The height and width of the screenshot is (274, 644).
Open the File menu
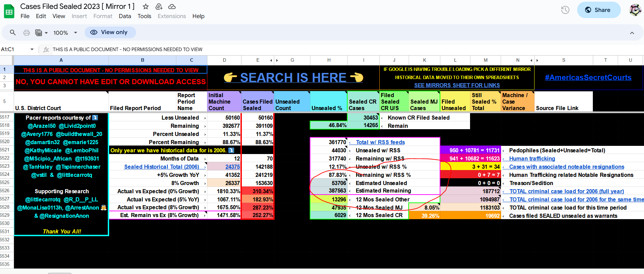point(25,16)
